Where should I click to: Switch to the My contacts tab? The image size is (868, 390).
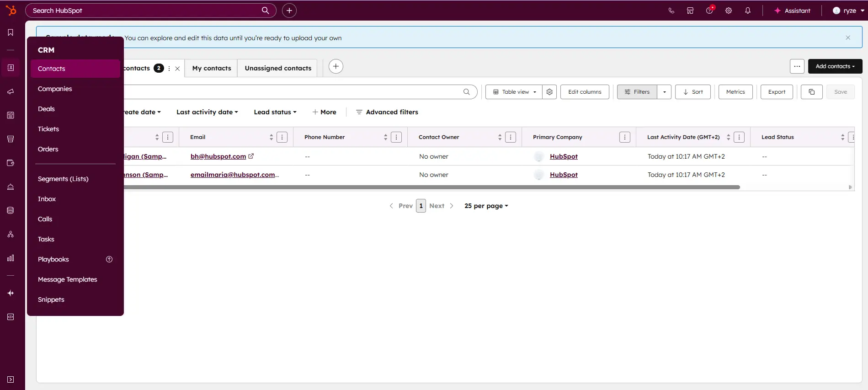click(x=212, y=68)
